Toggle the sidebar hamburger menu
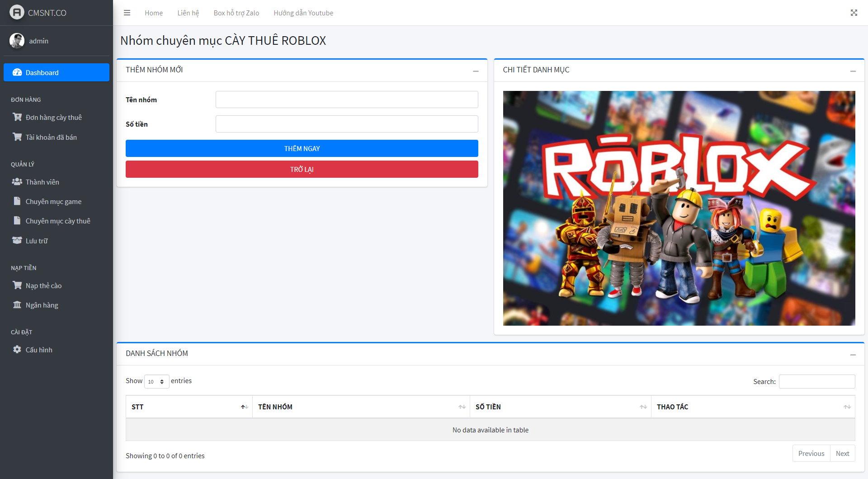The height and width of the screenshot is (479, 868). click(x=127, y=13)
